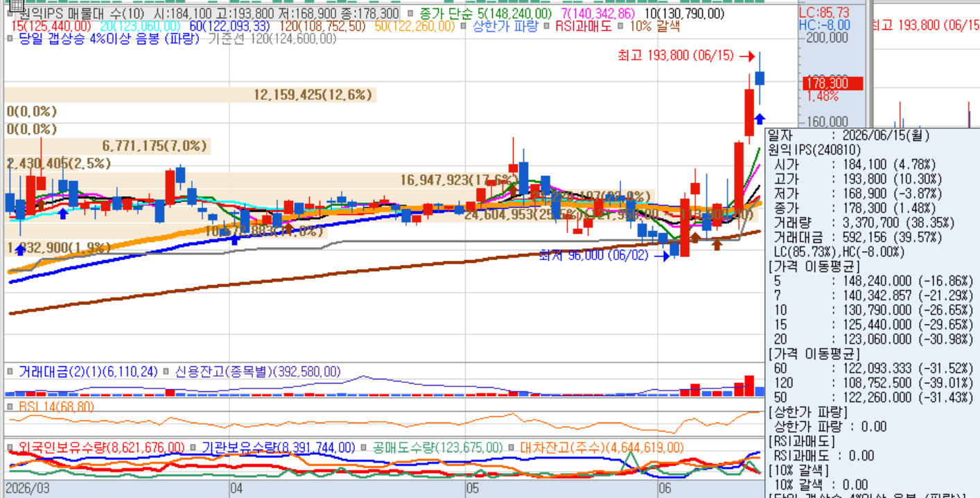Image resolution: width=980 pixels, height=498 pixels.
Task: Open the grid table icon in chart corner
Action: click(17, 6)
